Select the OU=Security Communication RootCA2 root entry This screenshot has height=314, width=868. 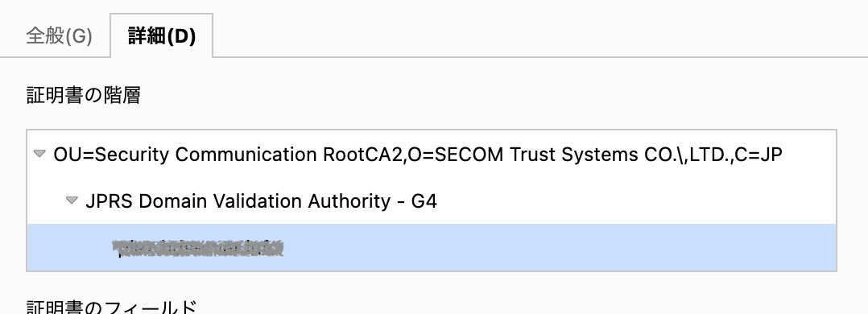(418, 155)
